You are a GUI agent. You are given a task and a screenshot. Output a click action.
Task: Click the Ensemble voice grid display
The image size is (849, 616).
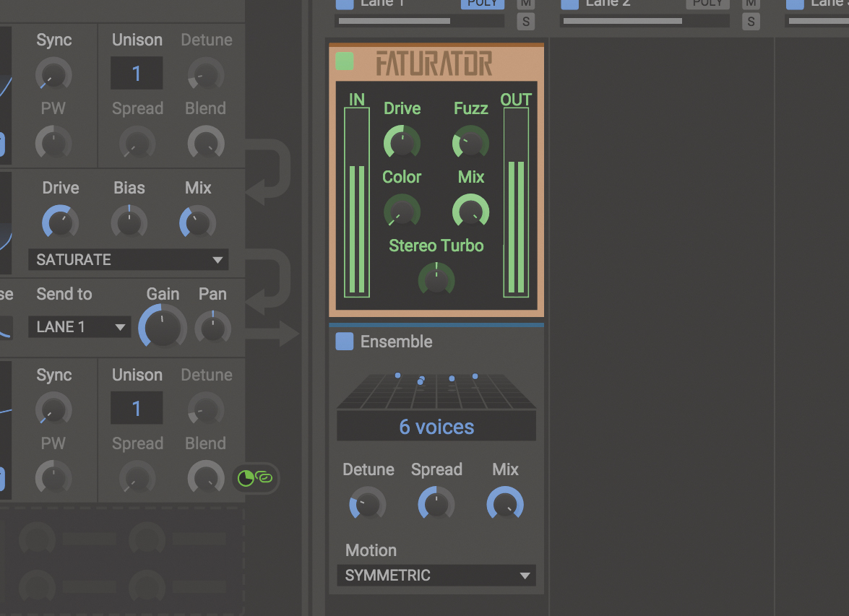[436, 391]
